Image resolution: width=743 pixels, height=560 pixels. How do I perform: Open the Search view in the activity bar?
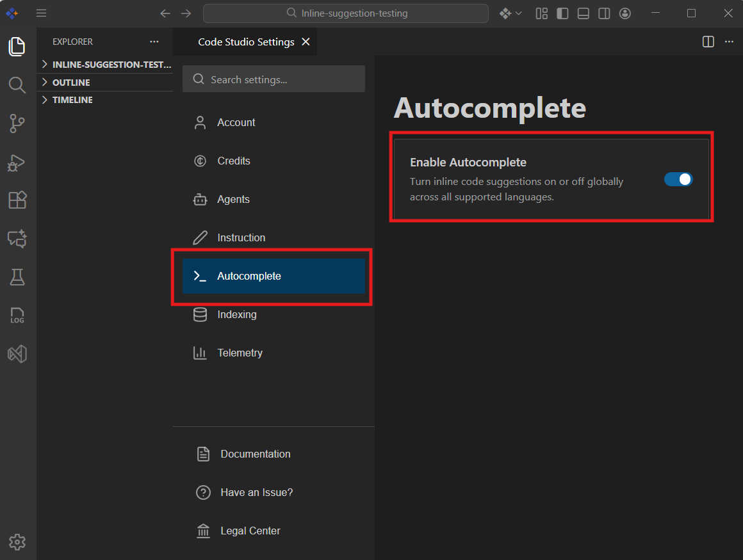(x=17, y=85)
